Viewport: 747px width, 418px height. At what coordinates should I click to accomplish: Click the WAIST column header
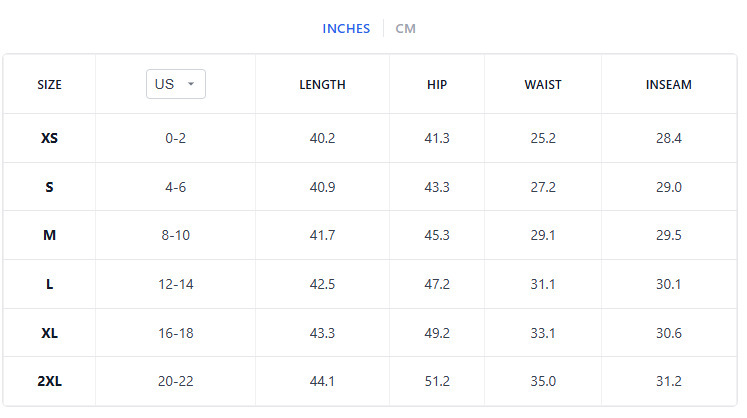coord(543,85)
